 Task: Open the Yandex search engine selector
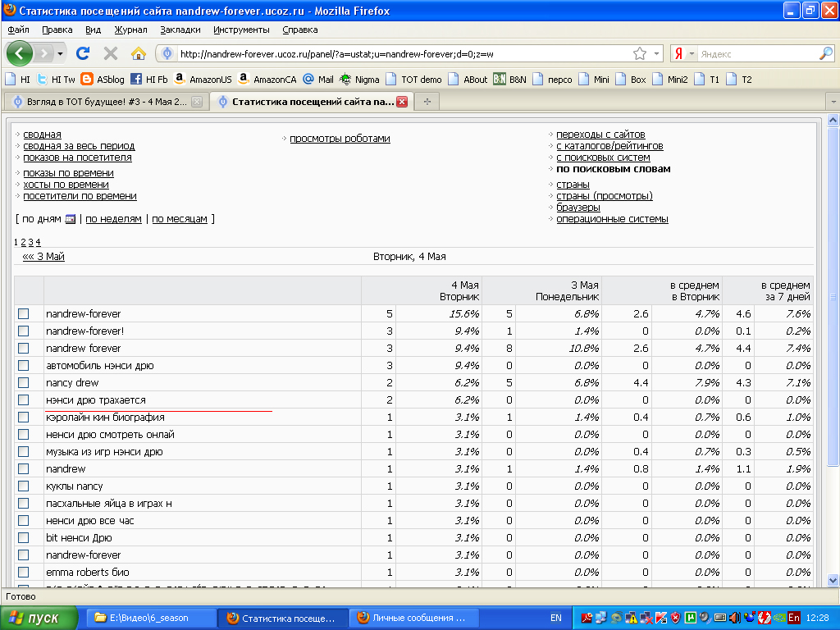pos(683,53)
